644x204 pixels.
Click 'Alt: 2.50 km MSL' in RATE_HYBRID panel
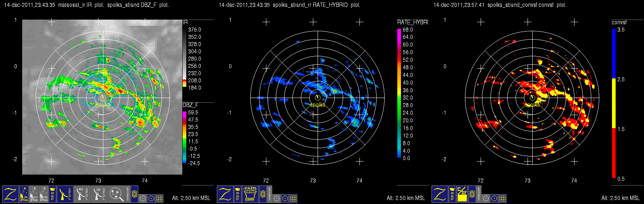406,198
